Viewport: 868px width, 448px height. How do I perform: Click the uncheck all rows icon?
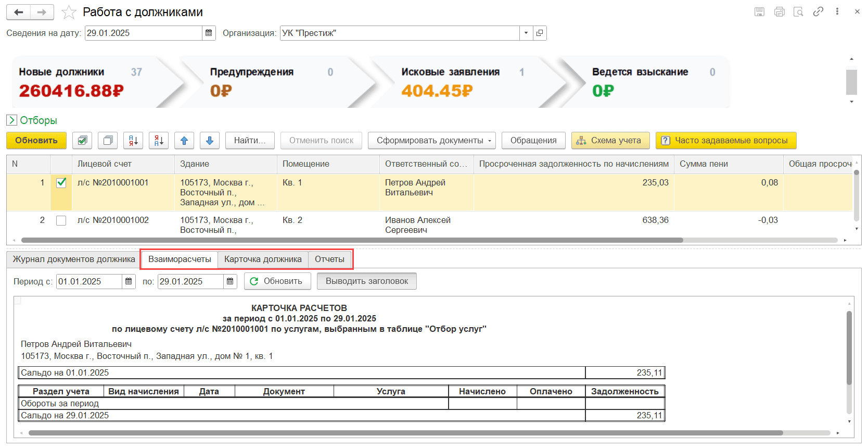click(108, 141)
